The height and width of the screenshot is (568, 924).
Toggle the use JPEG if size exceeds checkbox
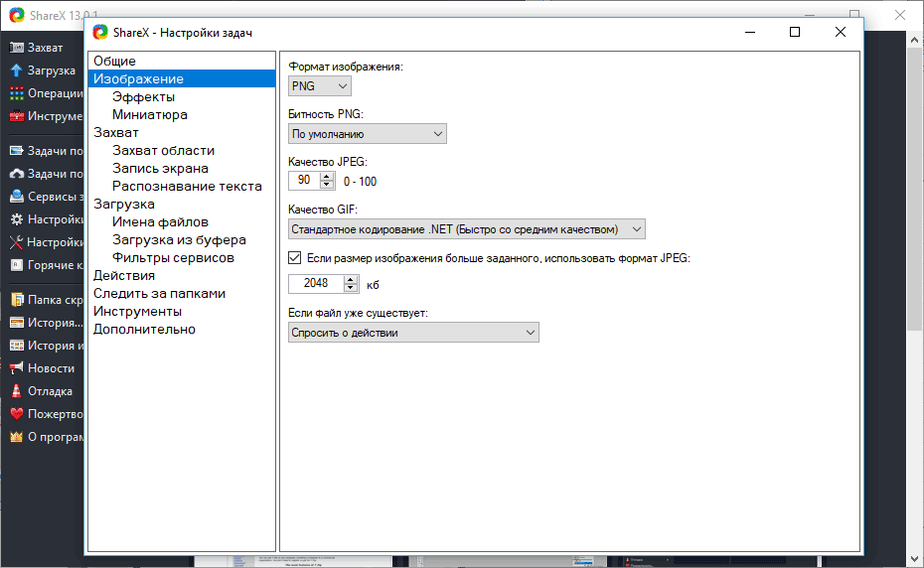click(x=295, y=257)
